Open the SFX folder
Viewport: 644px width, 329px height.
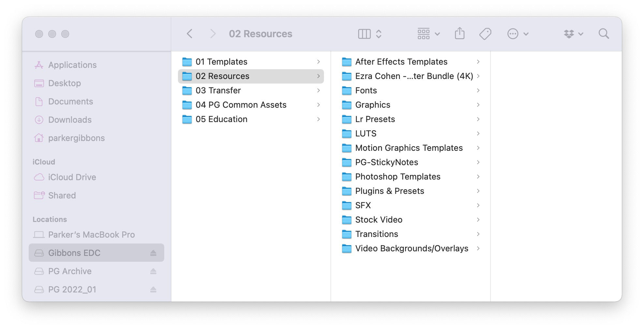[x=411, y=205]
